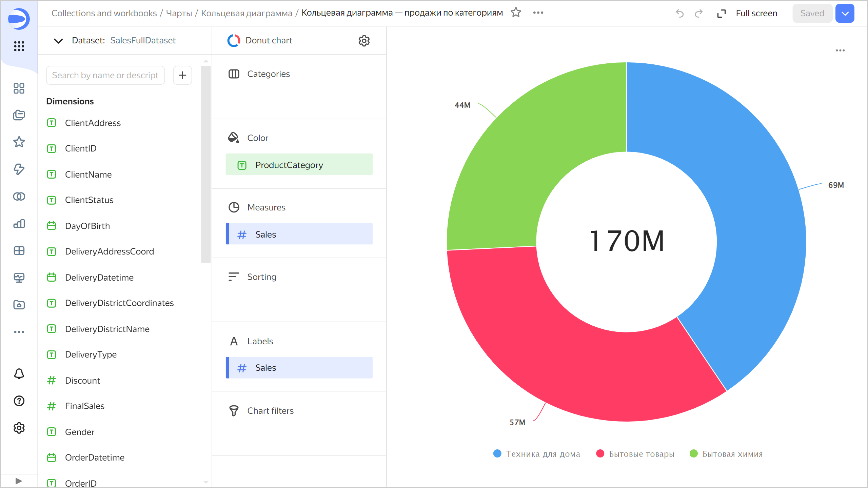The height and width of the screenshot is (488, 868).
Task: Collapse the Dataset panel chevron
Action: click(58, 41)
